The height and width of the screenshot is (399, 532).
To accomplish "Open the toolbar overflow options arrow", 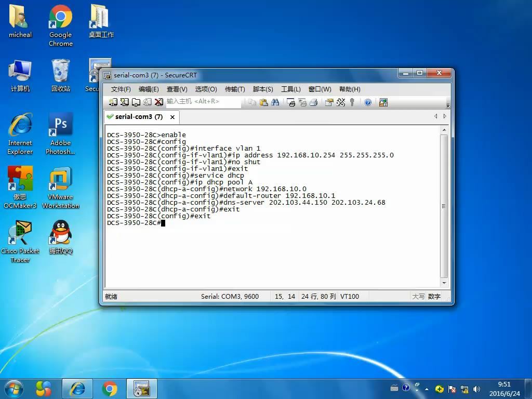I will [x=448, y=105].
